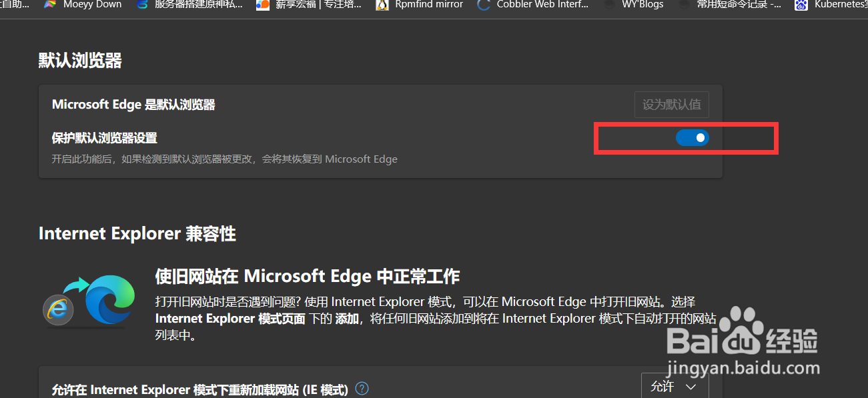The height and width of the screenshot is (398, 868).
Task: Click the 默认浏览器 section heading
Action: pos(80,61)
